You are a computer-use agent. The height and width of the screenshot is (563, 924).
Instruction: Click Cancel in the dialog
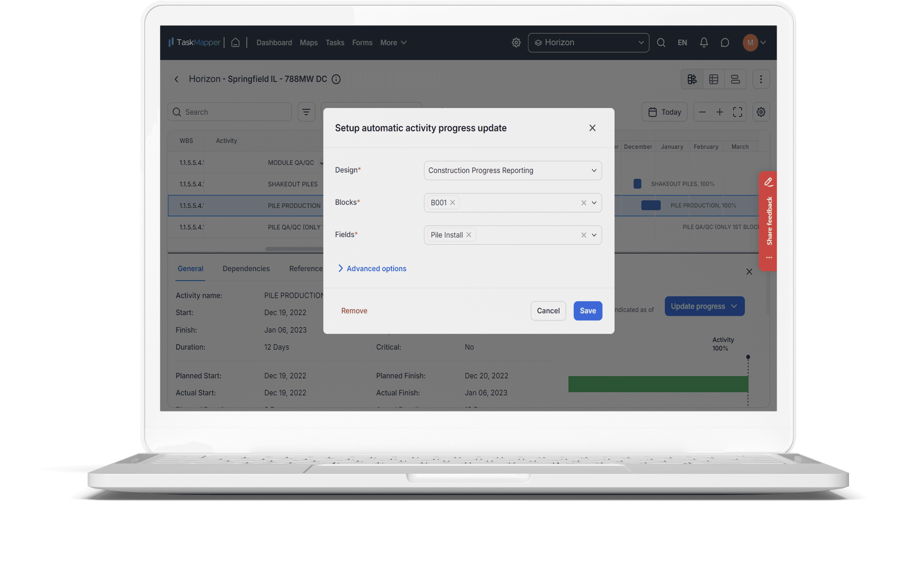[x=548, y=311]
